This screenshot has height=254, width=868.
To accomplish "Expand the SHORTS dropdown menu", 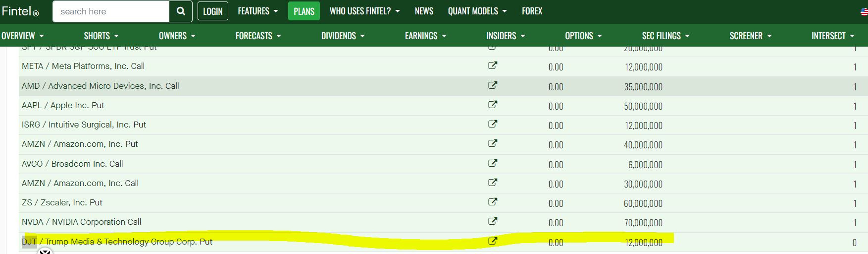I will pyautogui.click(x=102, y=36).
